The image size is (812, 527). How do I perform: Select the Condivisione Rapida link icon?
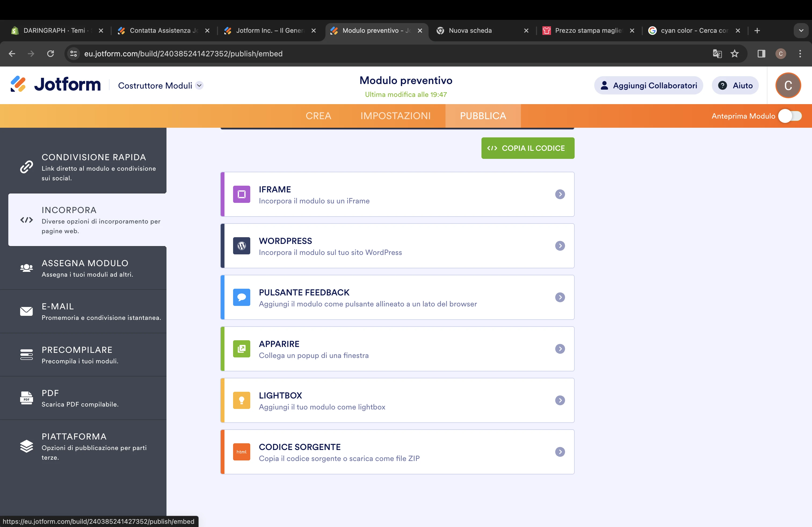tap(26, 167)
